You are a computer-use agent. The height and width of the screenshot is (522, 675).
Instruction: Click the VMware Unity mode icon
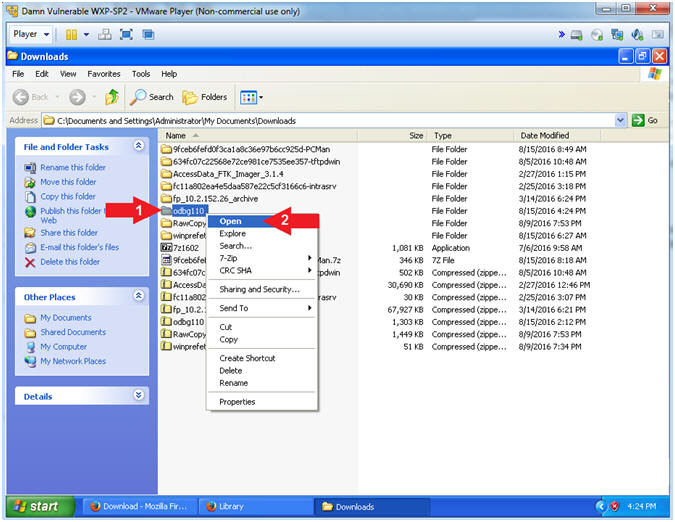148,34
